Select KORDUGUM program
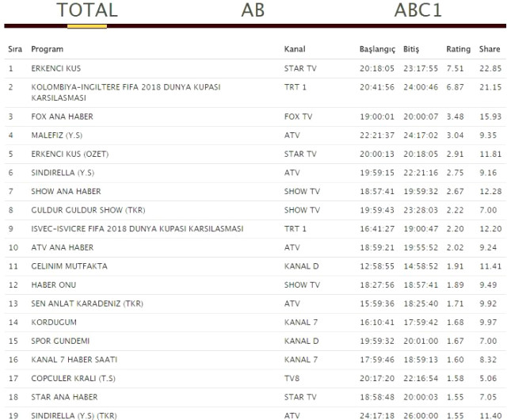Screen dimensions: 507x420 point(54,323)
